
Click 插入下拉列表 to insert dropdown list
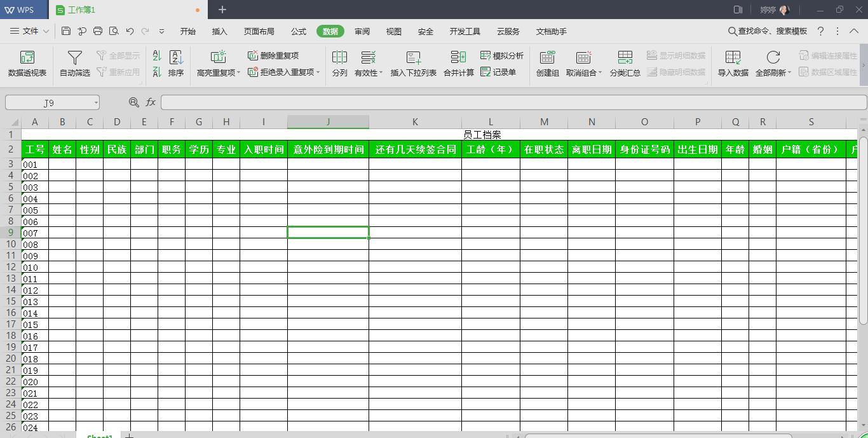(414, 62)
